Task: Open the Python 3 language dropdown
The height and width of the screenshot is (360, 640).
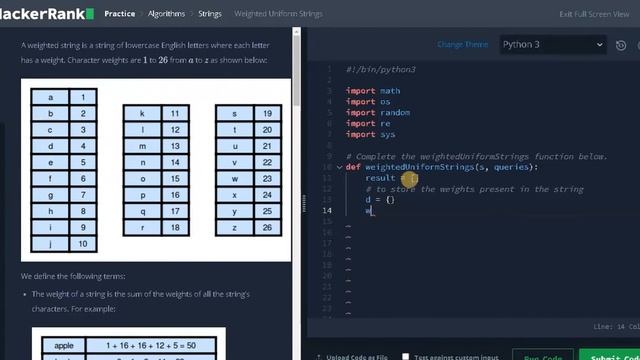Action: point(553,44)
